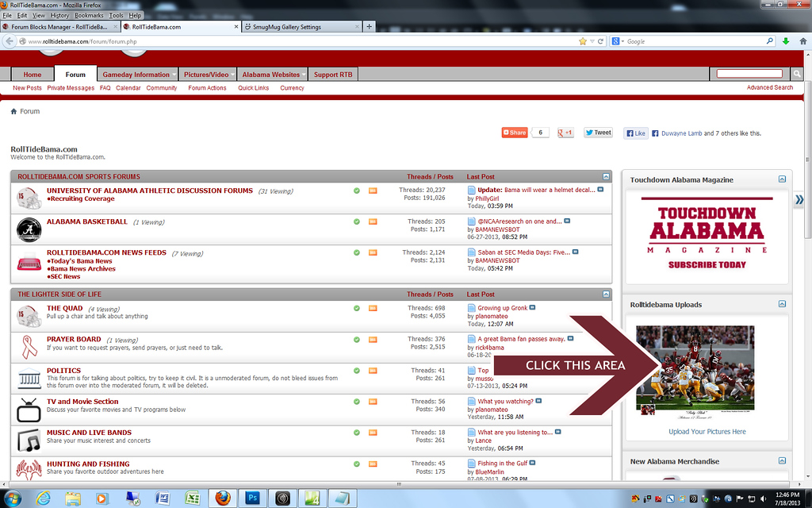Click green check icon for University of Alabama forums
This screenshot has width=812, height=508.
pyautogui.click(x=357, y=190)
